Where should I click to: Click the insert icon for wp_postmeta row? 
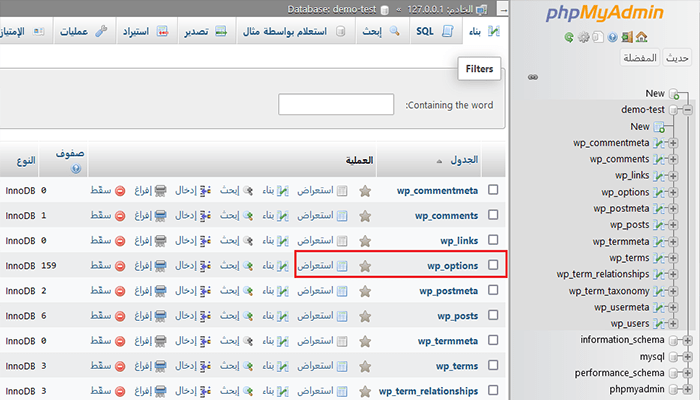(205, 291)
